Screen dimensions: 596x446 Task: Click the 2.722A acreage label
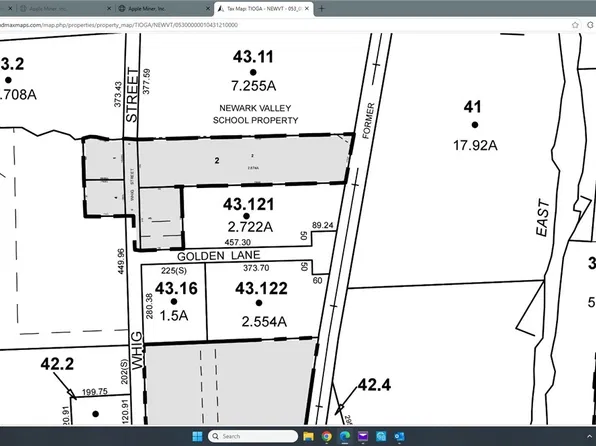point(250,227)
